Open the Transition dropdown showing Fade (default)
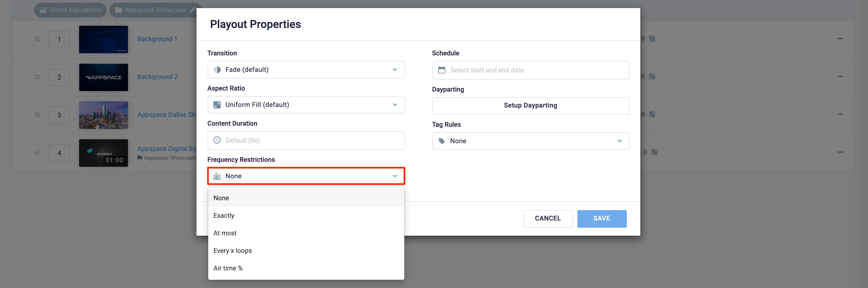 point(306,70)
